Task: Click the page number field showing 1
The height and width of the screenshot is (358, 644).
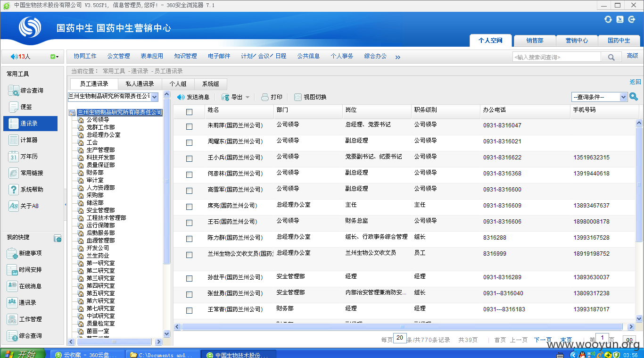Action: [602, 338]
